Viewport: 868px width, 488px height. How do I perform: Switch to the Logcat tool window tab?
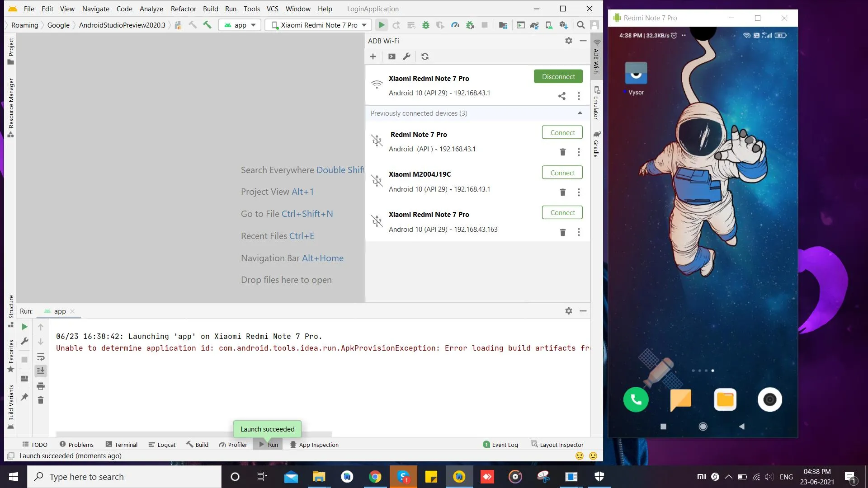click(162, 445)
